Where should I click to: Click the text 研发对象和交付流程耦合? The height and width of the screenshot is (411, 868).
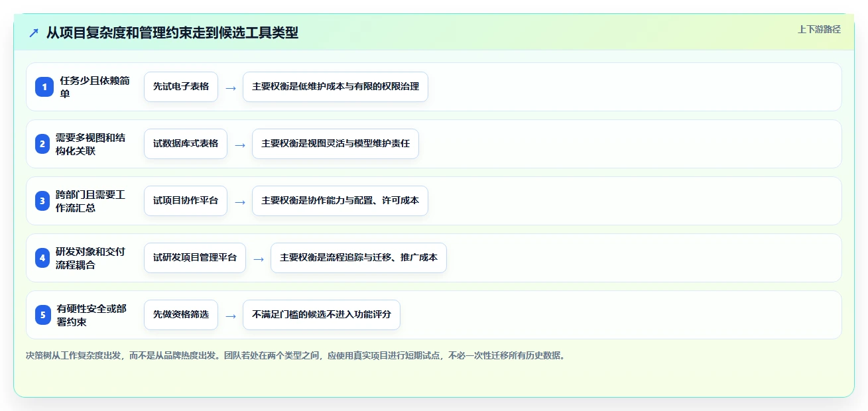click(x=90, y=258)
